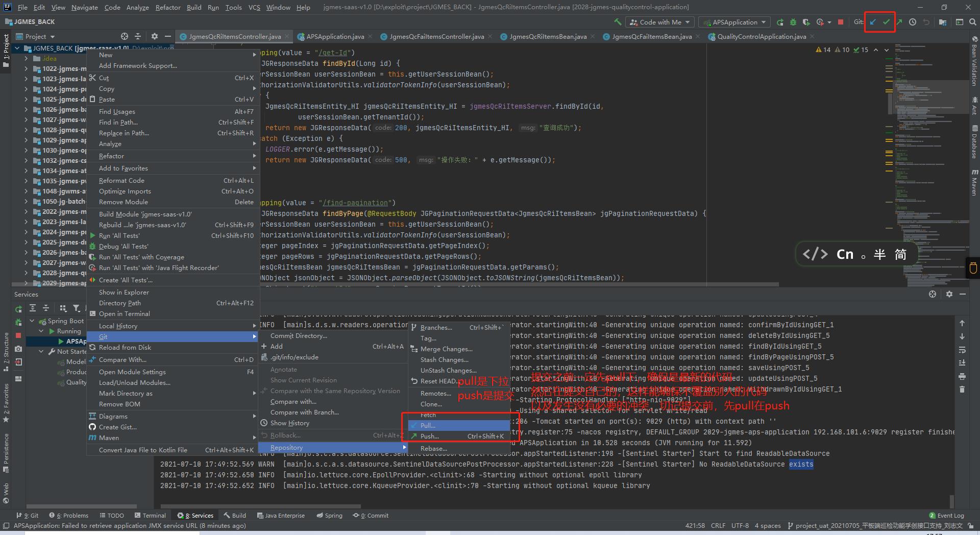Toggle the Bean Validation tool window
Screen dimensions: 980x535
[974, 61]
